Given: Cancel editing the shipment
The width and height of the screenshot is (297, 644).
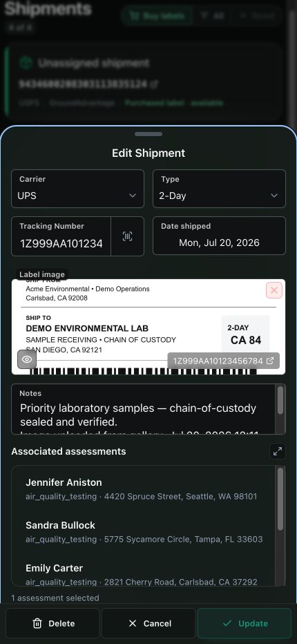Looking at the screenshot, I should (x=148, y=623).
